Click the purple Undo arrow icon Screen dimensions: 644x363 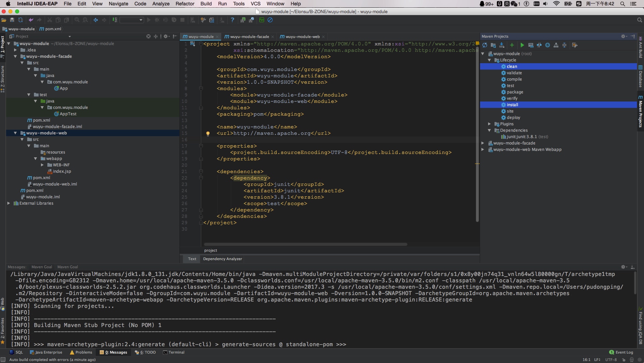(31, 20)
